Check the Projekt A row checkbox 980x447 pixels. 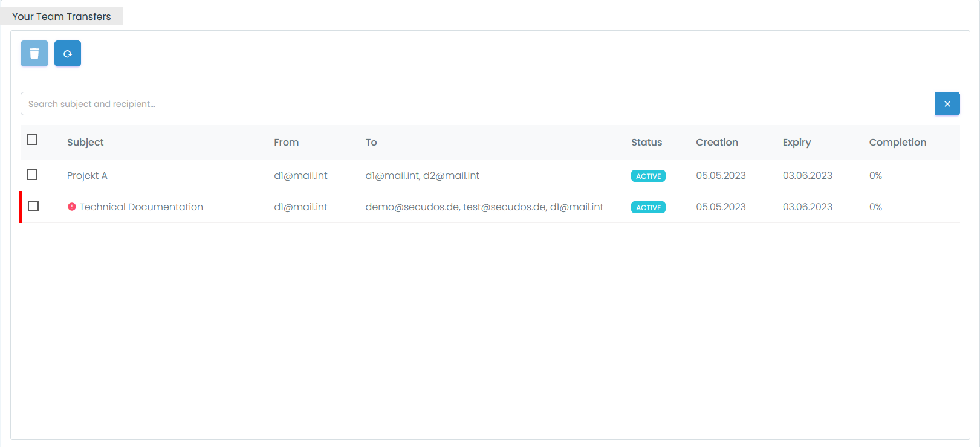[33, 175]
